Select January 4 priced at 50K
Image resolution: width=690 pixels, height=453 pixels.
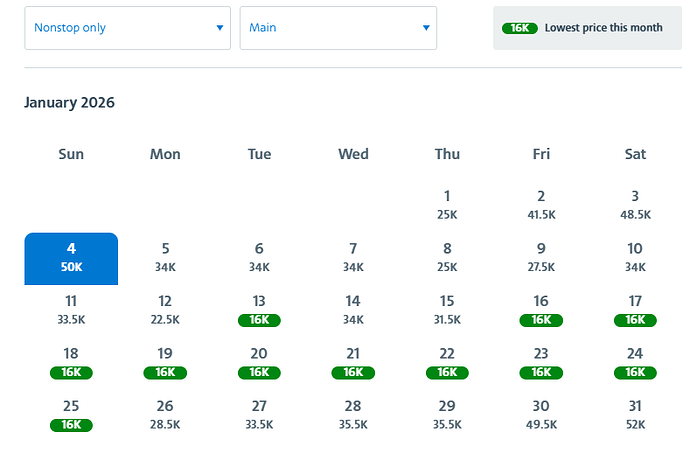(71, 258)
